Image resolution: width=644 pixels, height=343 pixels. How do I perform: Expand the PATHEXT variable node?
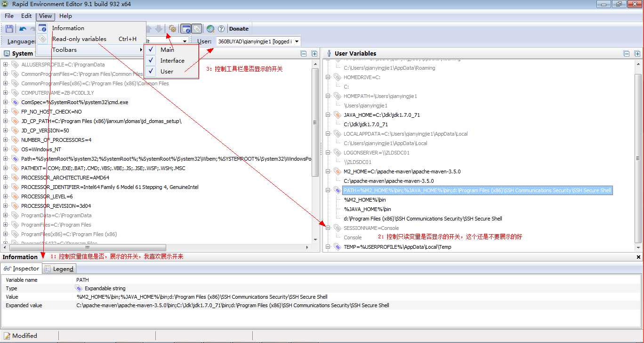(x=6, y=168)
